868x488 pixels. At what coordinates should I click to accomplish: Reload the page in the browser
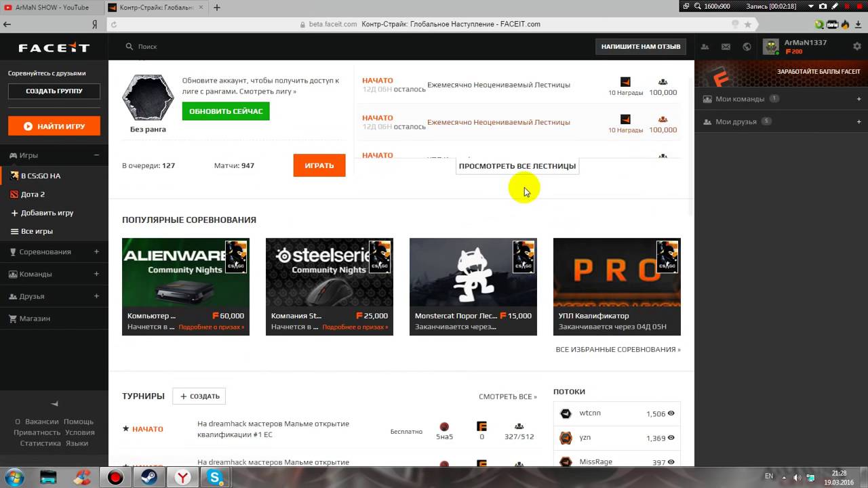point(114,24)
